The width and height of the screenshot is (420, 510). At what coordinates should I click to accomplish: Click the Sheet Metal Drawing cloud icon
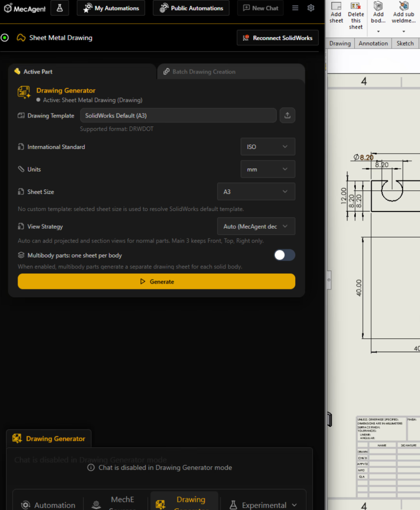tap(21, 38)
